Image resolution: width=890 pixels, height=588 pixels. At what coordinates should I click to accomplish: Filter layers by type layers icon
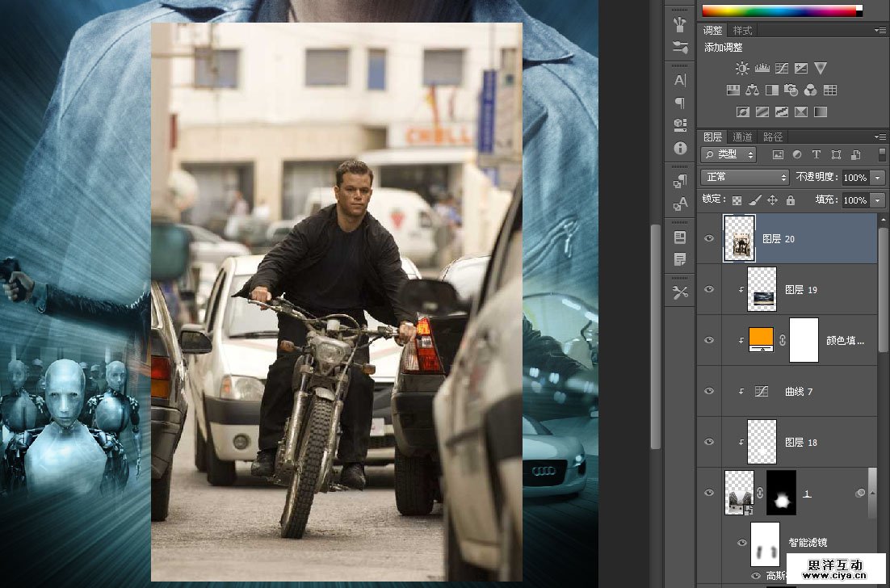pyautogui.click(x=817, y=154)
